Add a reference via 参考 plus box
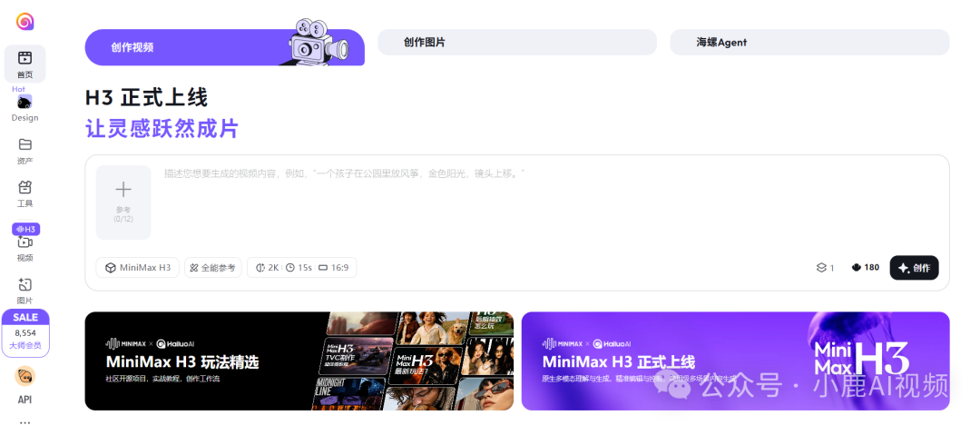 (x=123, y=203)
